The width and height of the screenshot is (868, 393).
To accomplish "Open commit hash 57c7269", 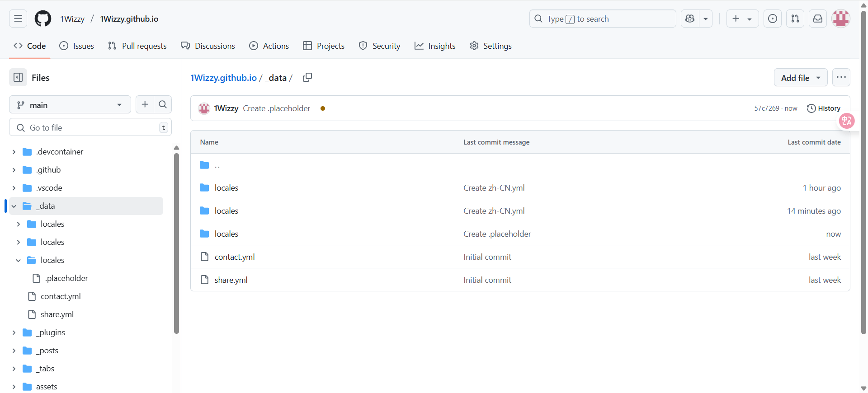I will (x=767, y=108).
